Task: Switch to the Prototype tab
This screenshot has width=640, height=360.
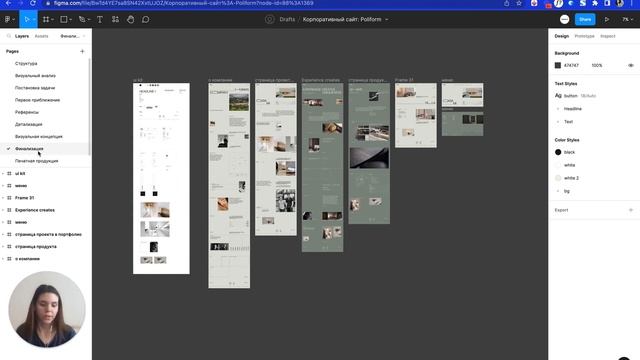Action: [x=584, y=36]
